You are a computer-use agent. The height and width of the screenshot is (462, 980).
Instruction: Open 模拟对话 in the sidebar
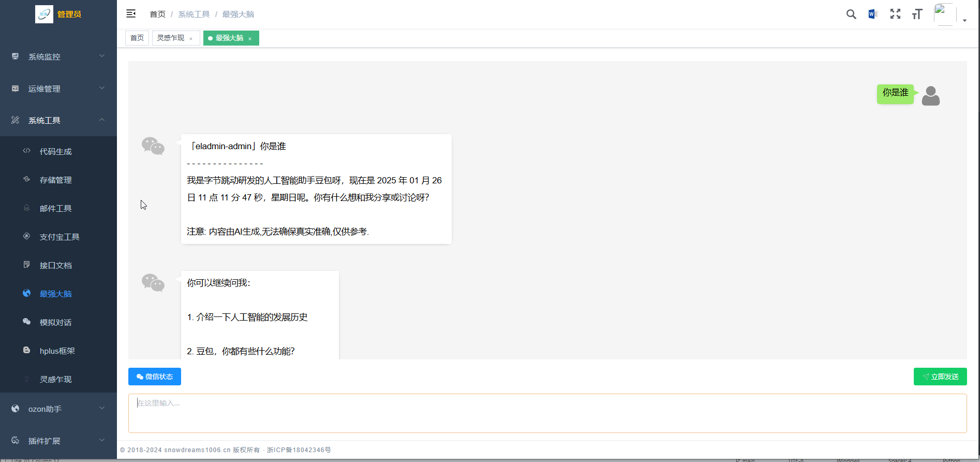point(55,323)
